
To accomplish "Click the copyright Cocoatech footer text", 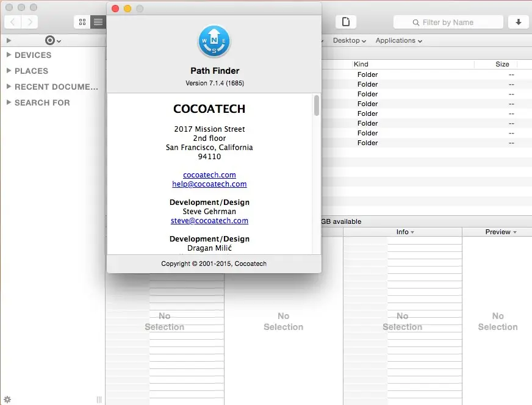I will pos(214,263).
